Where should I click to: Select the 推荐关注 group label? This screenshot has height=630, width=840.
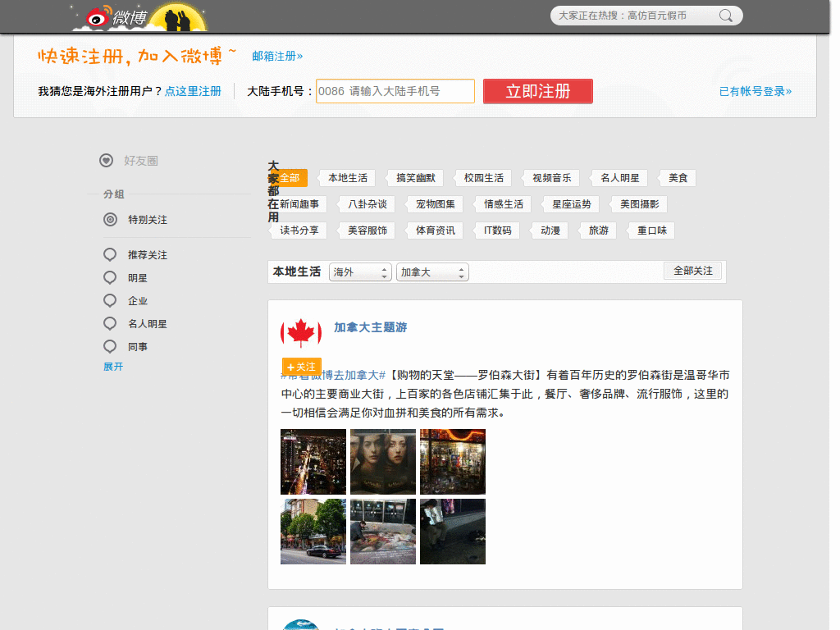click(x=148, y=255)
